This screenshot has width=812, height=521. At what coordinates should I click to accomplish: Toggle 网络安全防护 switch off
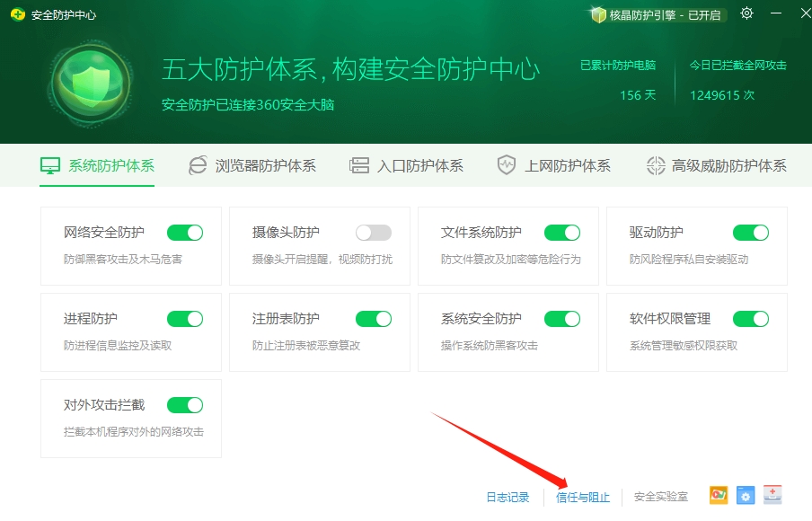[x=185, y=233]
